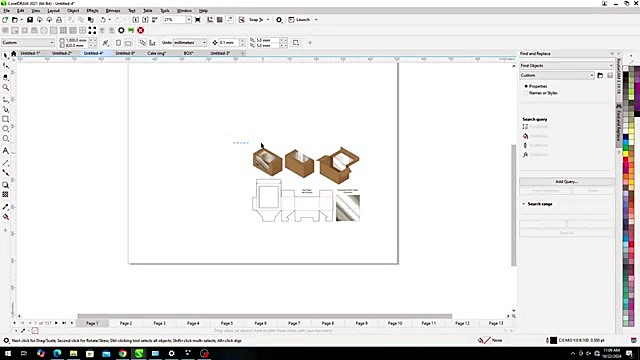Select the Freehand curve tool
The image size is (640, 360).
point(5,99)
